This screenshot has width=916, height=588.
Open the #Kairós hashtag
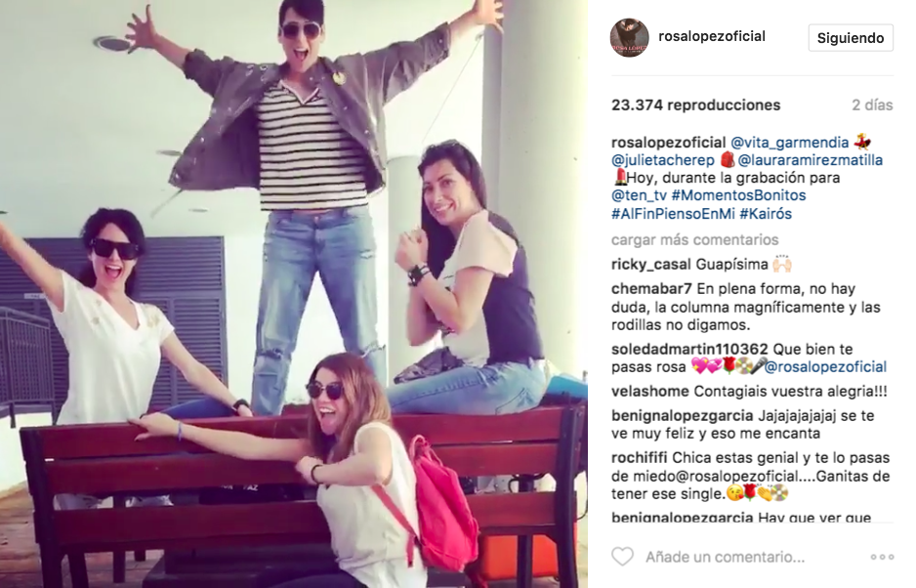pos(766,213)
